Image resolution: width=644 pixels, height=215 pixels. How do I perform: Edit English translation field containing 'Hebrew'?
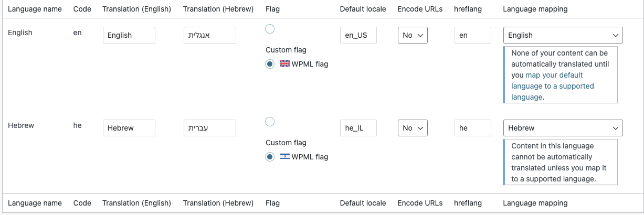tap(129, 128)
